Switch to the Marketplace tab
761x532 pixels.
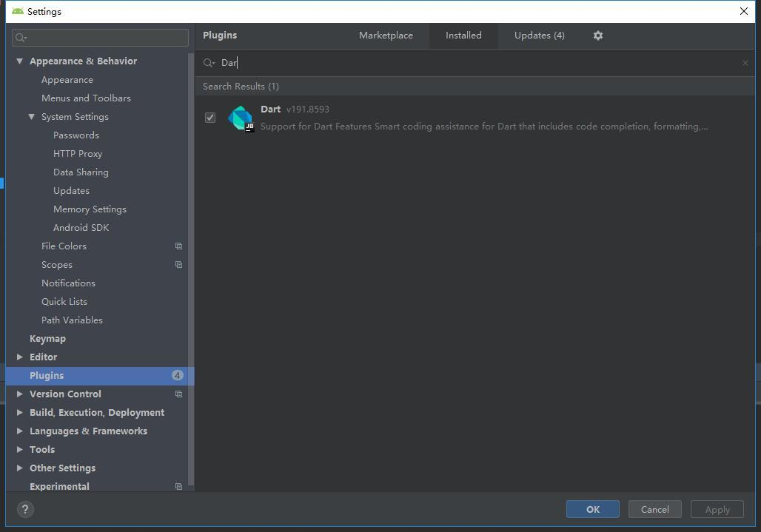[x=386, y=36]
